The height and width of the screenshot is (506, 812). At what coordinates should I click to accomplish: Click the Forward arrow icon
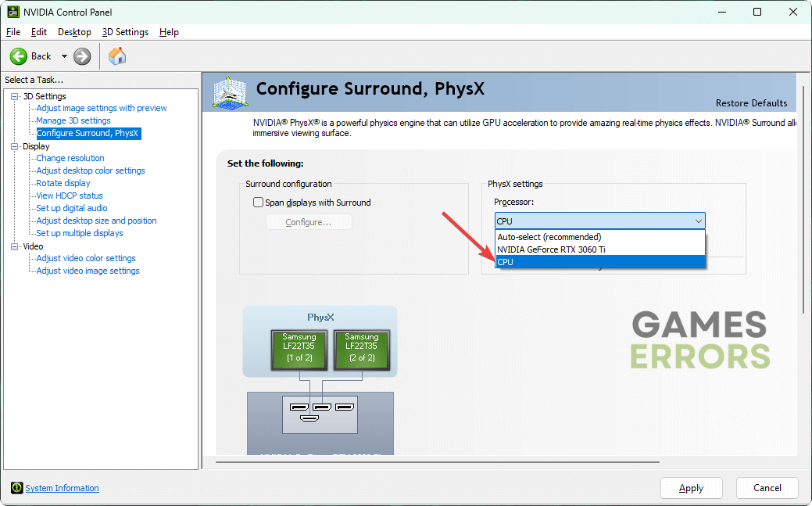pos(82,56)
